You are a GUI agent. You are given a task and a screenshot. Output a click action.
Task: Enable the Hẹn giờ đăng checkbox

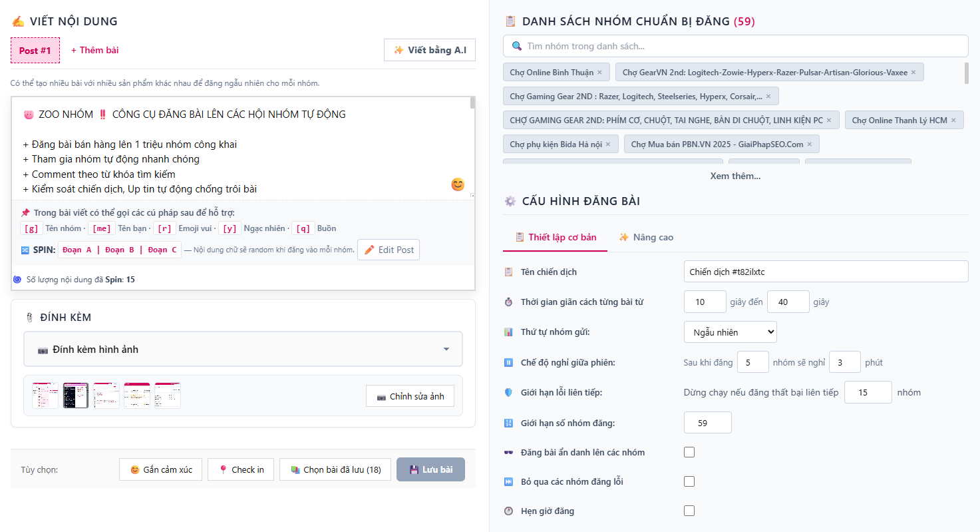coord(689,511)
